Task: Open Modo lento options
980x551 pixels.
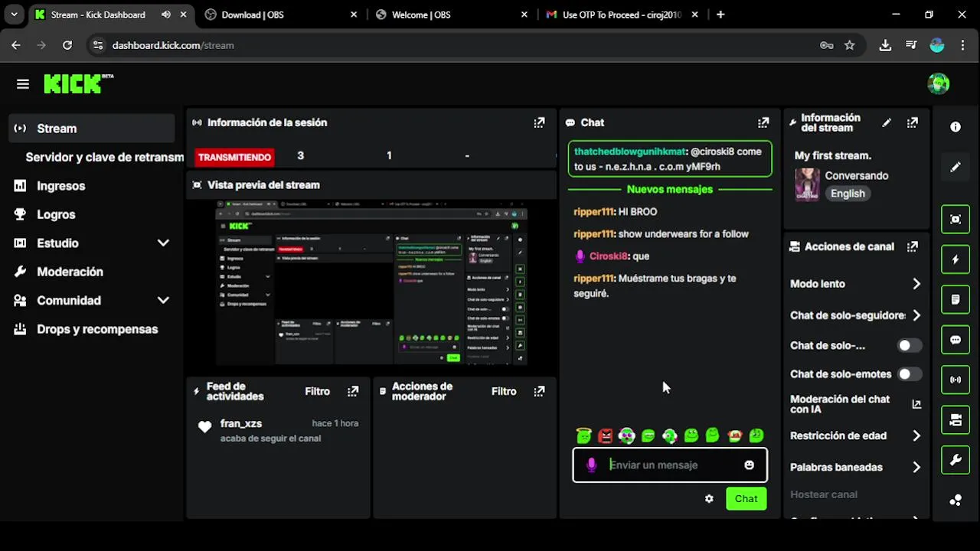Action: [855, 284]
